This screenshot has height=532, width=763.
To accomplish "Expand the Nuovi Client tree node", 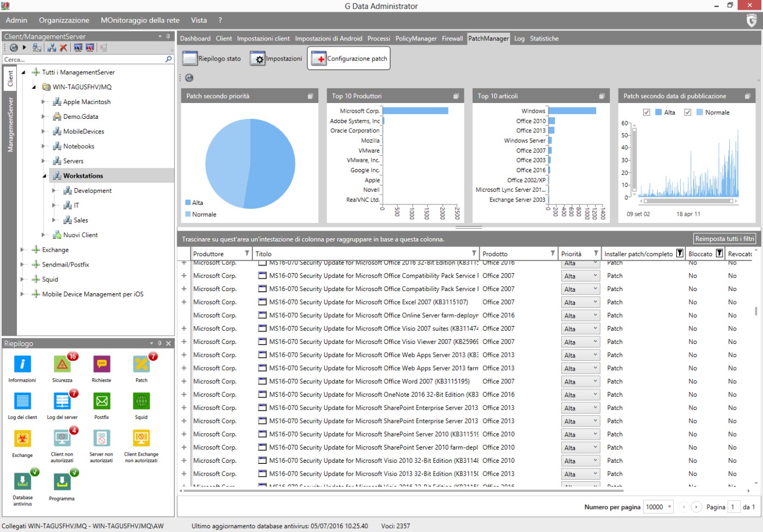I will pyautogui.click(x=44, y=235).
